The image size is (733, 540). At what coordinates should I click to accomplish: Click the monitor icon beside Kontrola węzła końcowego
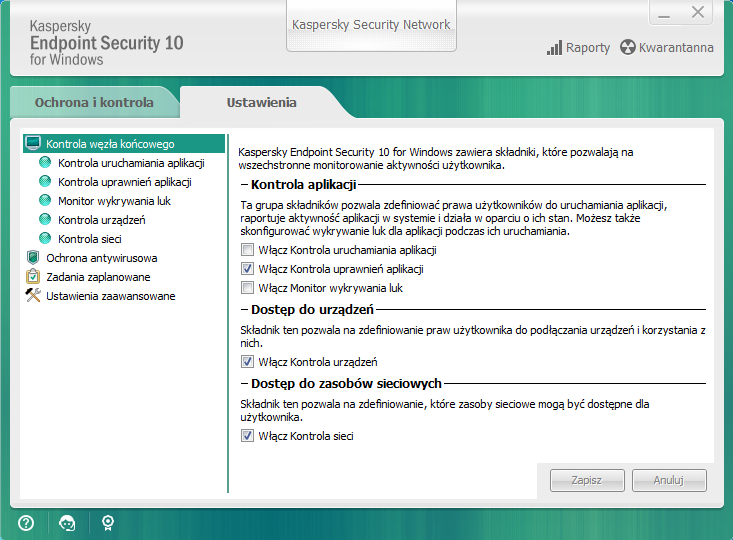coord(33,143)
